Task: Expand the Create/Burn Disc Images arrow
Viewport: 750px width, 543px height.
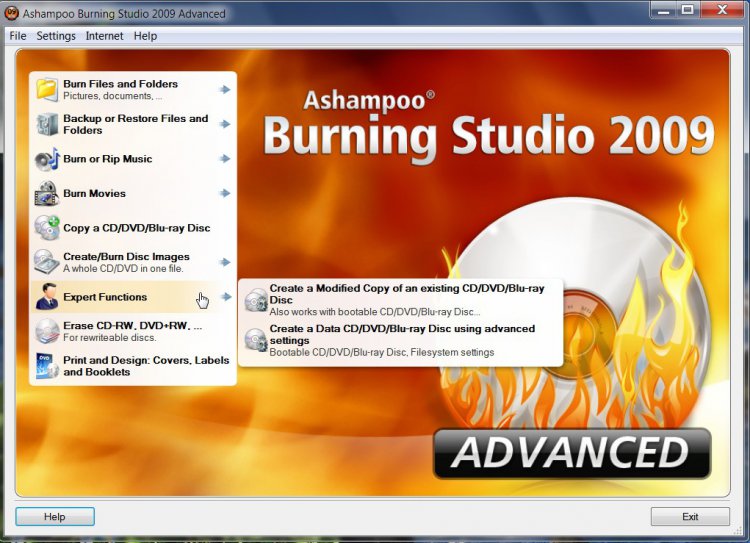Action: (224, 262)
